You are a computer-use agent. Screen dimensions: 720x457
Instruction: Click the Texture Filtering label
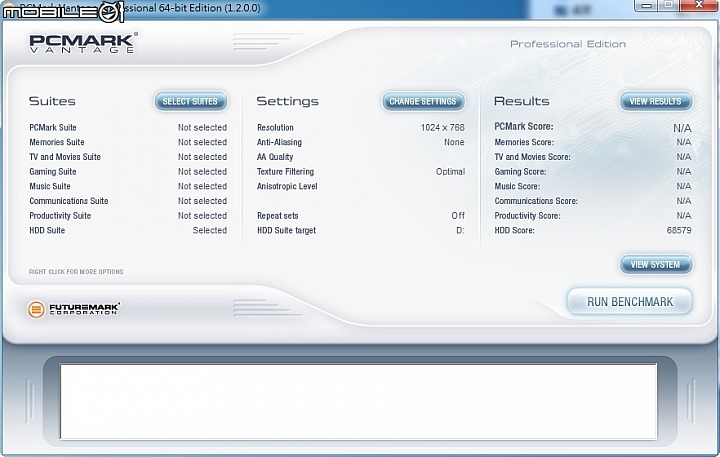point(285,172)
